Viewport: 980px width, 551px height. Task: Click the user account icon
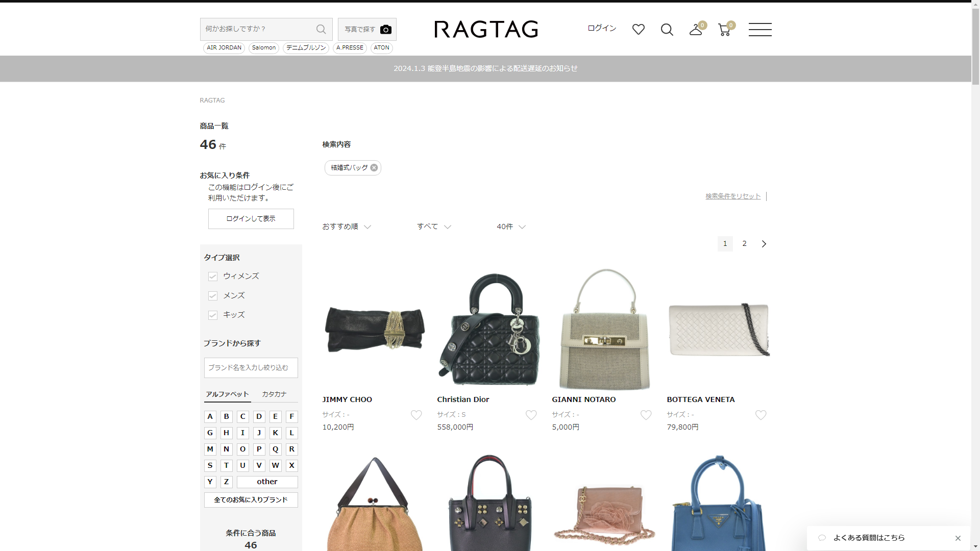pos(695,30)
